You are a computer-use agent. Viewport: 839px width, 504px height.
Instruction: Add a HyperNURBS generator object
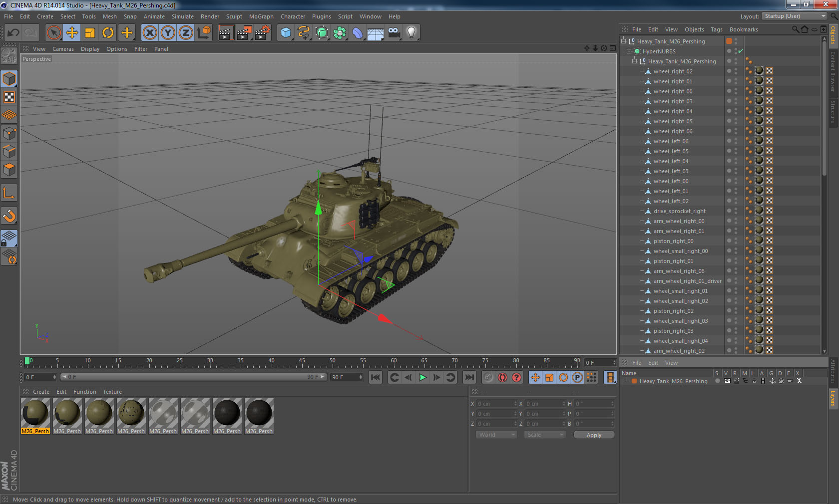point(322,33)
